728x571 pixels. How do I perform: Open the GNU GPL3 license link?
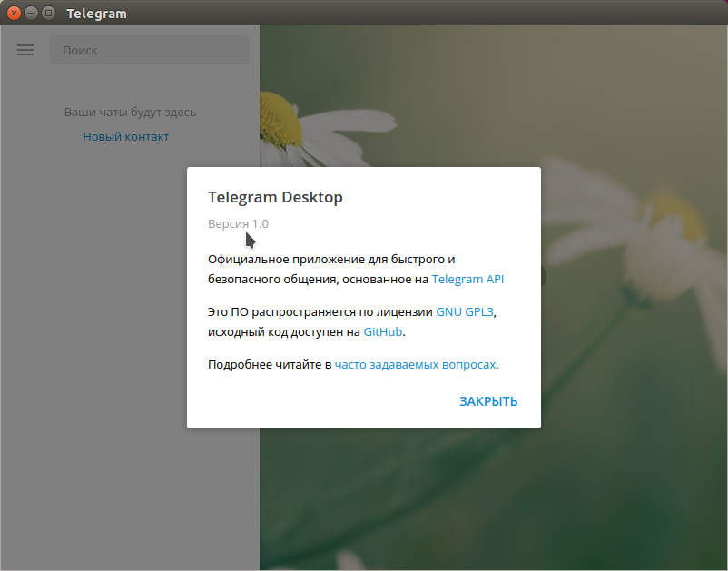pos(465,312)
